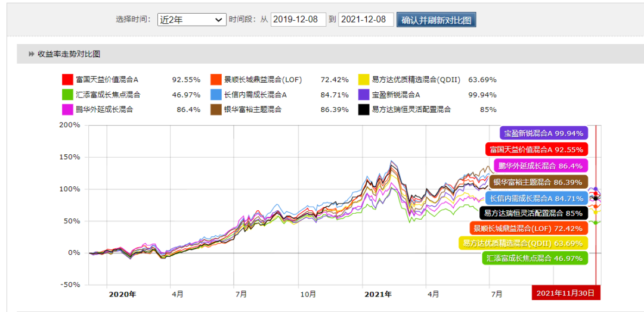The image size is (644, 312).
Task: Click the orange swatch for 景顺长城鼎益混合(LOF)
Action: point(216,80)
